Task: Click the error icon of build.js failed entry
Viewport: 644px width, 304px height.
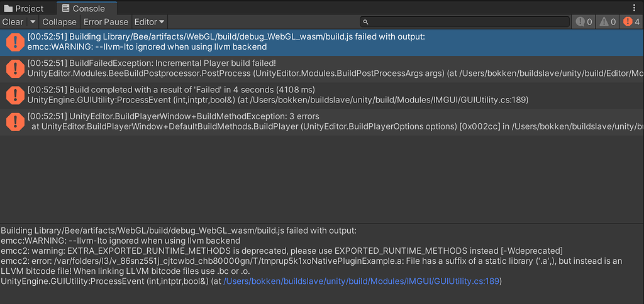Action: tap(14, 42)
